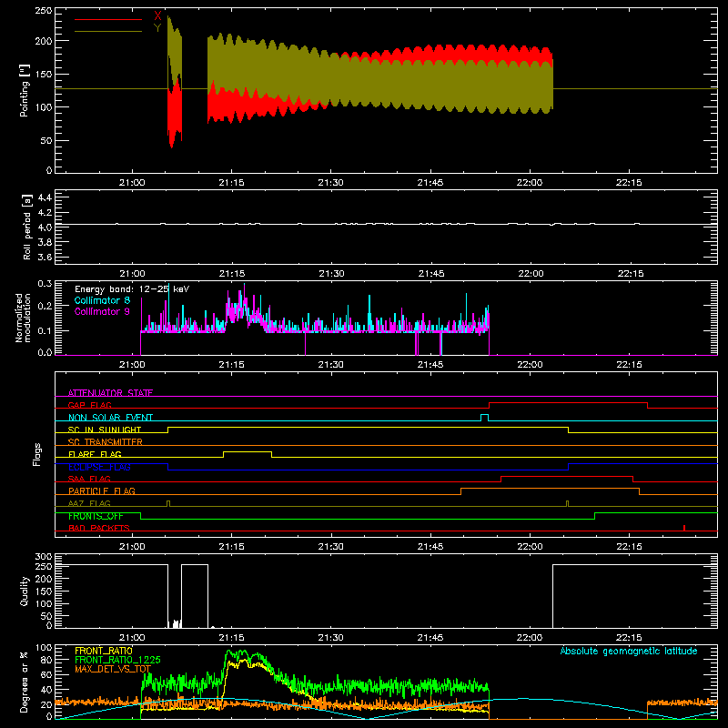
Task: Click the MAX_DET_VS_TOT legend entry
Action: click(x=113, y=669)
